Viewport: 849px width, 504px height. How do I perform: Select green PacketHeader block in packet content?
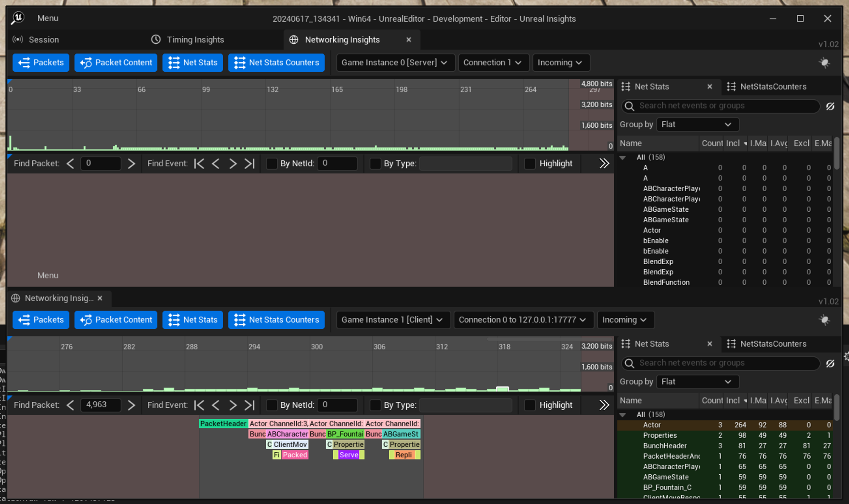[x=223, y=424]
